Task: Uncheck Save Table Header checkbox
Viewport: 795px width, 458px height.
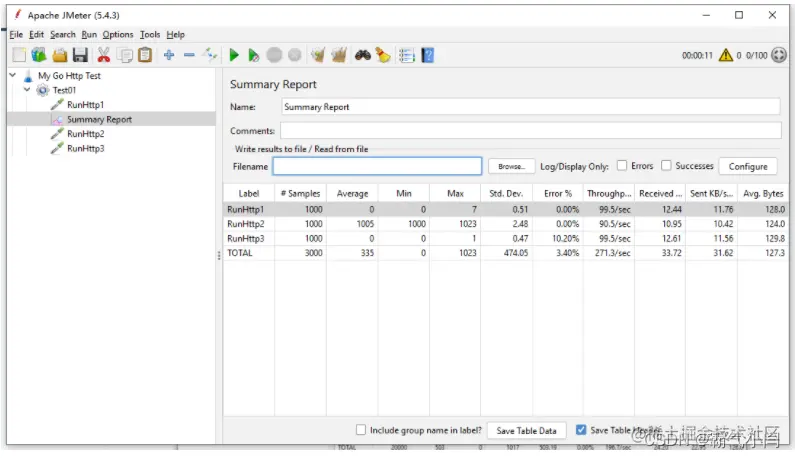Action: pos(581,430)
